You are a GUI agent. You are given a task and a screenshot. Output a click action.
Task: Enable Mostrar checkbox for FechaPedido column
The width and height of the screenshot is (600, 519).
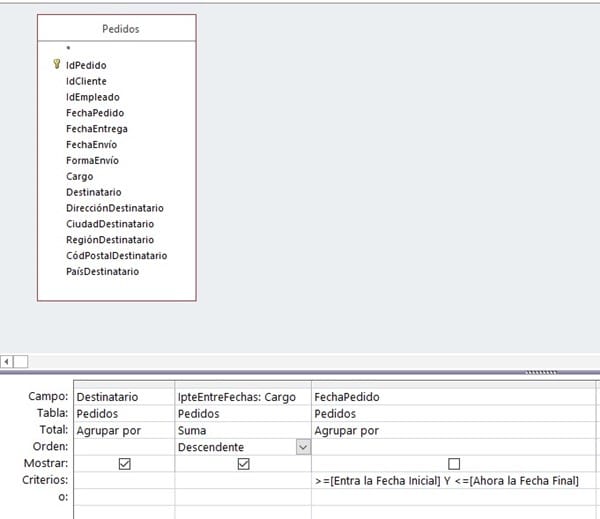tap(454, 464)
